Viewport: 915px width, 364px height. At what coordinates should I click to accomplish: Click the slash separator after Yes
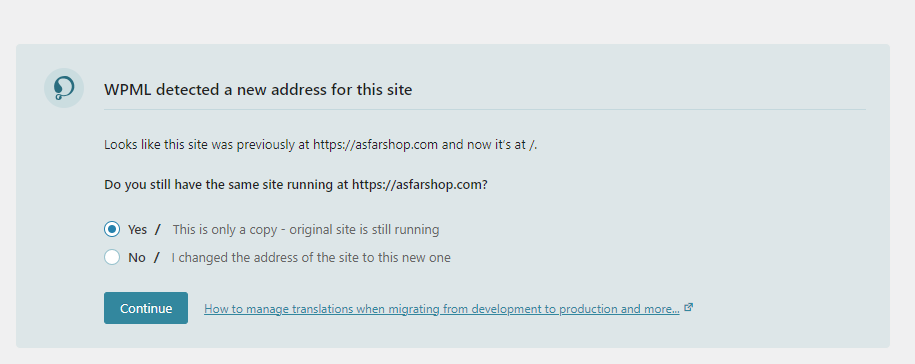point(158,230)
